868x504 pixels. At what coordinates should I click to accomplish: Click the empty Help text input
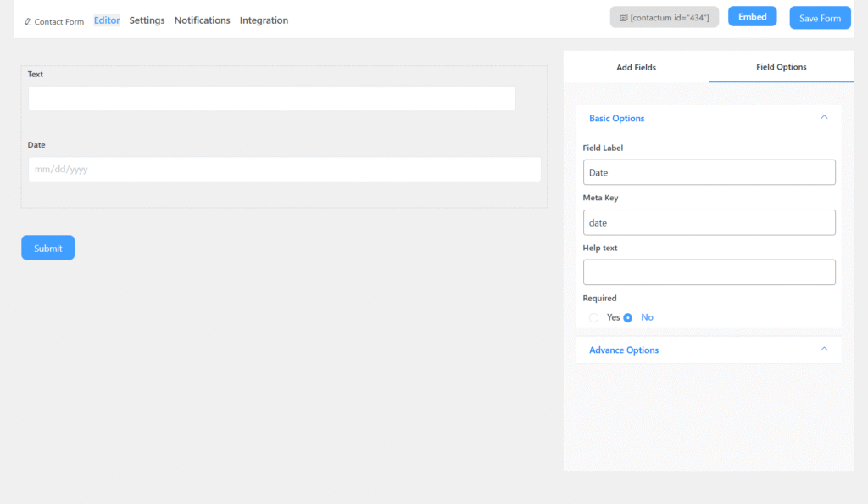pyautogui.click(x=709, y=272)
